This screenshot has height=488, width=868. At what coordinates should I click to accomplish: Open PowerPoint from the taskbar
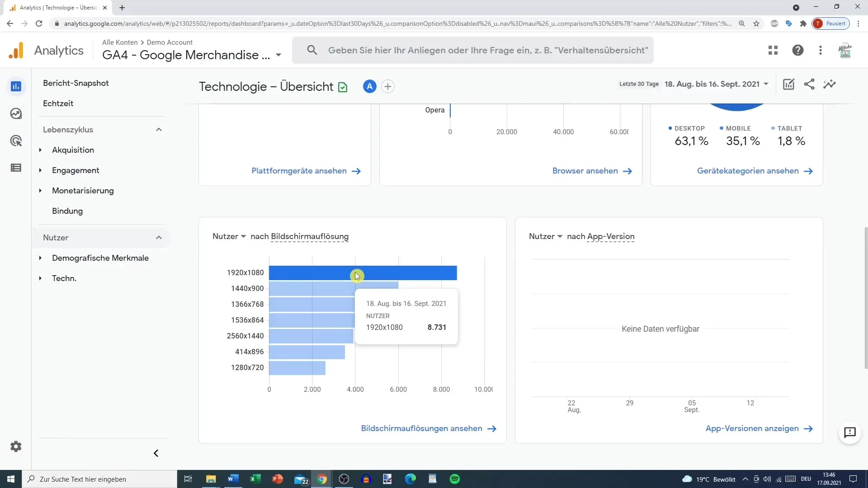point(277,479)
